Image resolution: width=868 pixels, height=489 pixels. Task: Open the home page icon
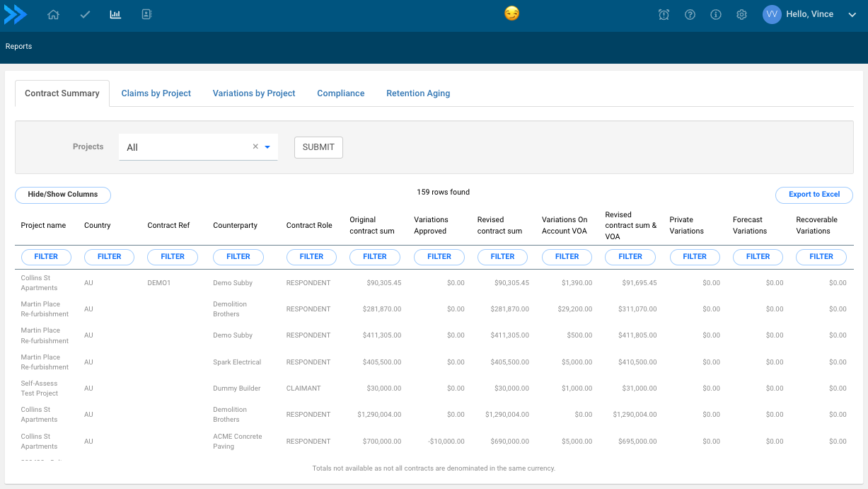pyautogui.click(x=53, y=14)
